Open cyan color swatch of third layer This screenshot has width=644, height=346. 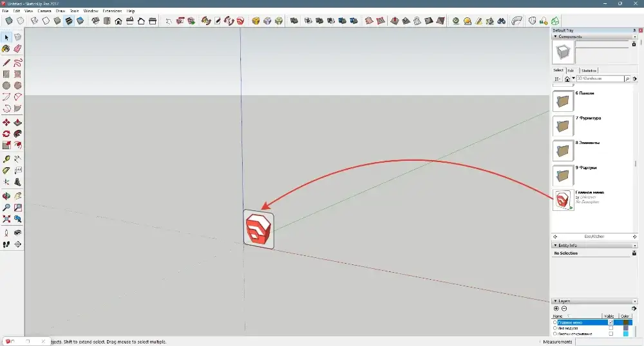click(x=626, y=334)
